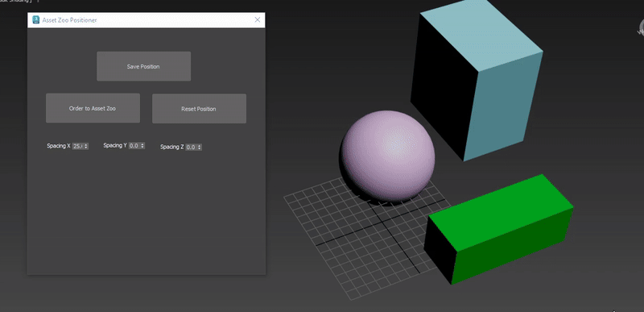The image size is (644, 312).
Task: Edit the Spacing Y value field
Action: (134, 145)
